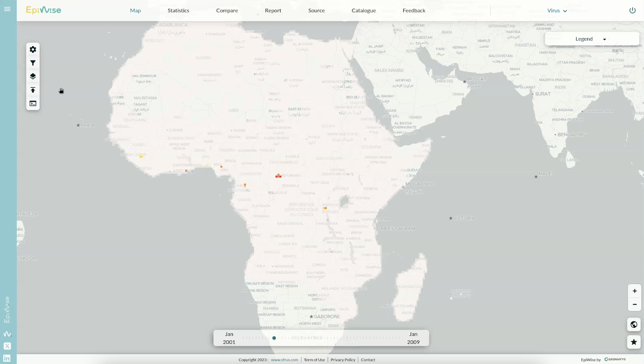Click the star favorites icon
This screenshot has height=364, width=644.
(x=634, y=342)
